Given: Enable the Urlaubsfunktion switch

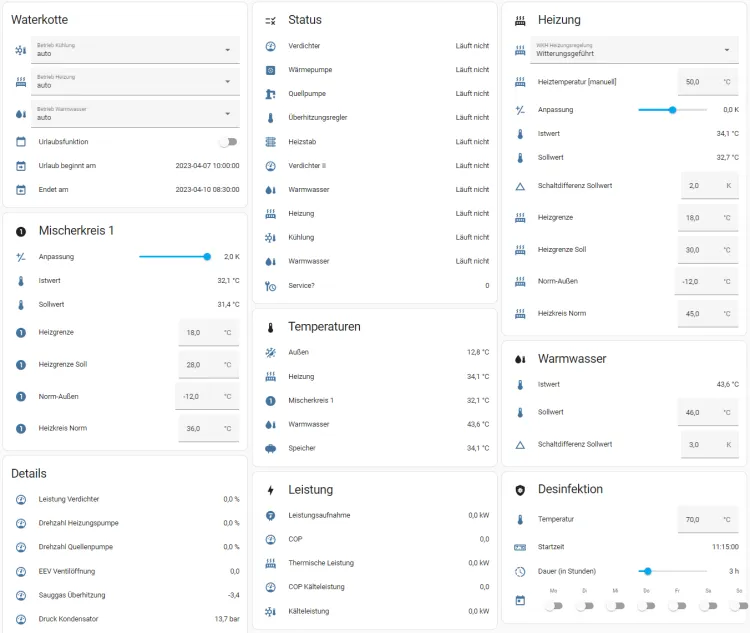Looking at the screenshot, I should click(229, 142).
